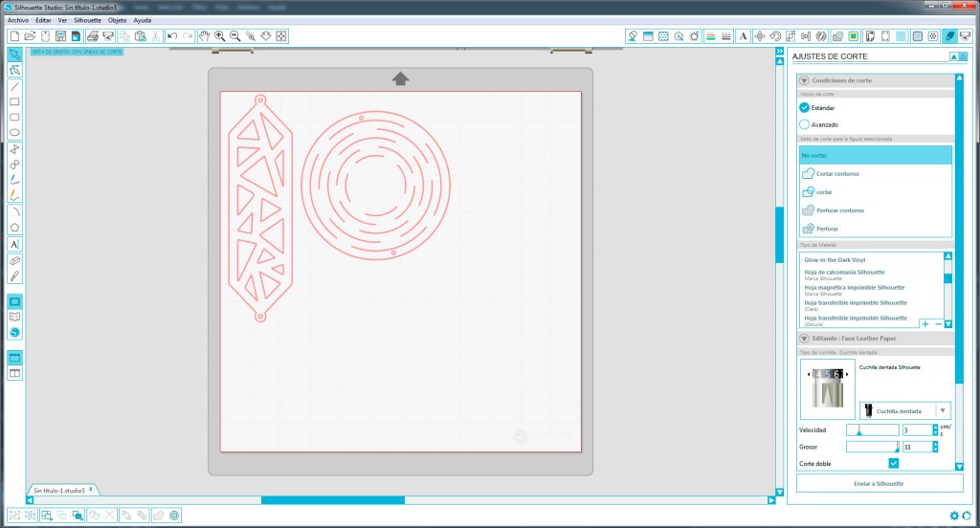Open the rotate panel icon

(775, 36)
